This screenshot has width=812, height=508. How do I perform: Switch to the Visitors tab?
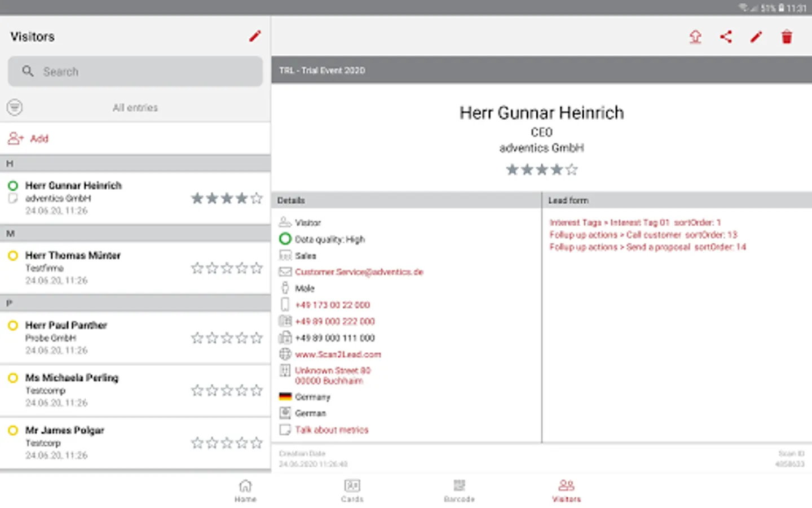click(567, 491)
